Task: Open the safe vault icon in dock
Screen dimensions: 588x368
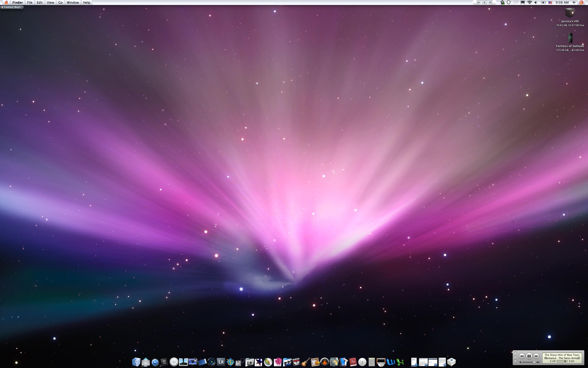Action: click(x=334, y=362)
